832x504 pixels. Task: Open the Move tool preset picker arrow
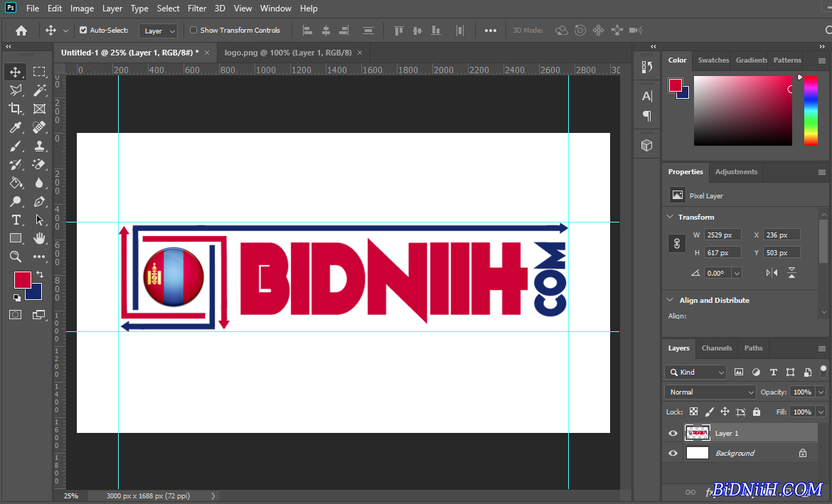click(66, 31)
